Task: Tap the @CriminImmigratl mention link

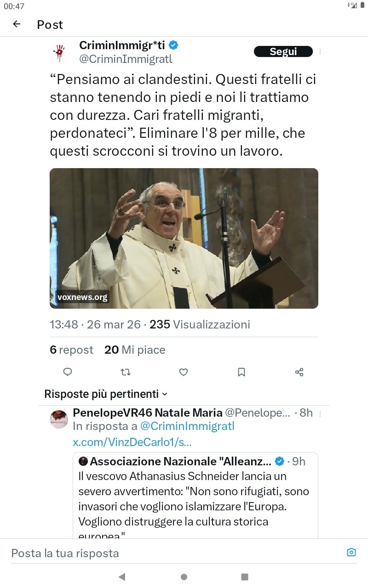Action: tap(187, 426)
